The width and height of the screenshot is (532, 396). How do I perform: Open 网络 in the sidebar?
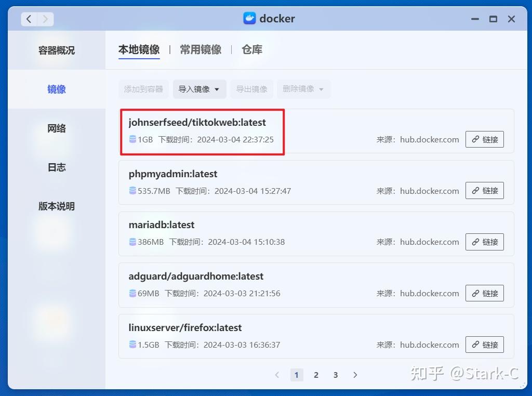57,128
